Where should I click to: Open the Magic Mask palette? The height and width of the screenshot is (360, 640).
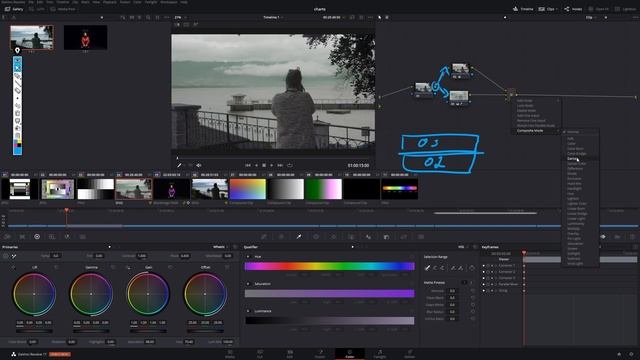click(x=351, y=237)
